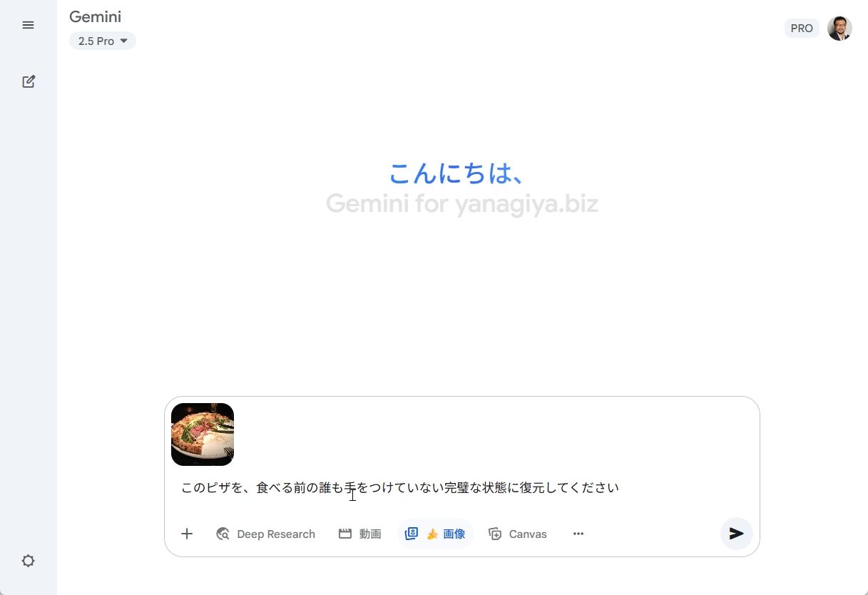Image resolution: width=868 pixels, height=595 pixels.
Task: Open settings gear in the sidebar
Action: 29,561
